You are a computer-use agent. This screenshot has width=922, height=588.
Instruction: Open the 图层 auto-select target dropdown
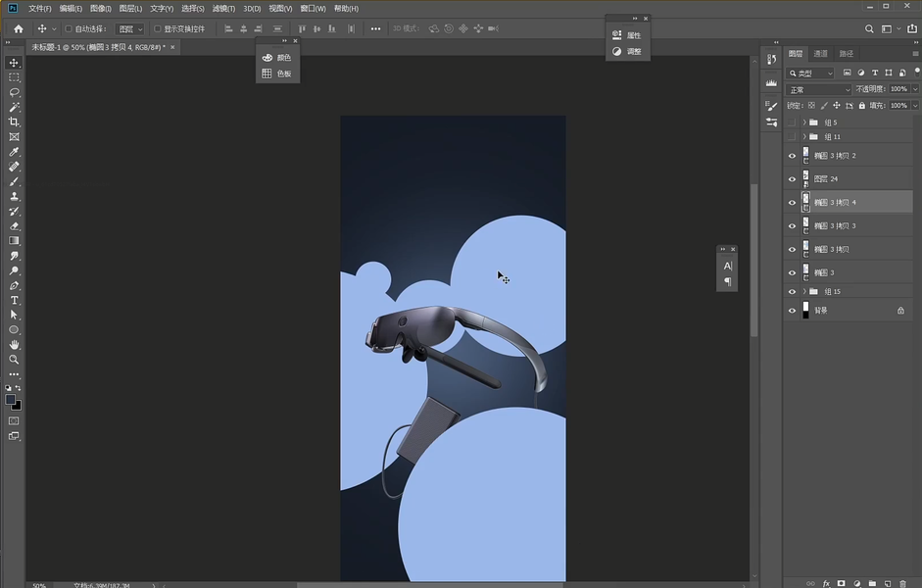point(130,28)
